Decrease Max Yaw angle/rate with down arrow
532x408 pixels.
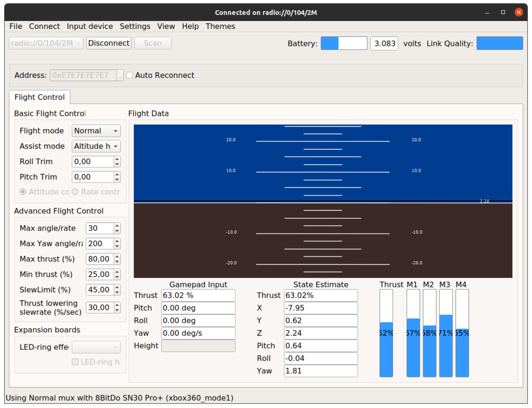(117, 246)
